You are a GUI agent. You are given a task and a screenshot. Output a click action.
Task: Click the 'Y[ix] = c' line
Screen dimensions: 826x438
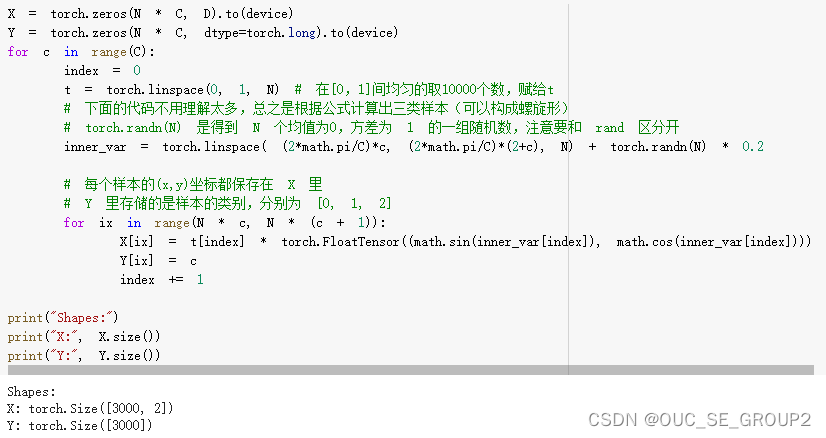[158, 260]
